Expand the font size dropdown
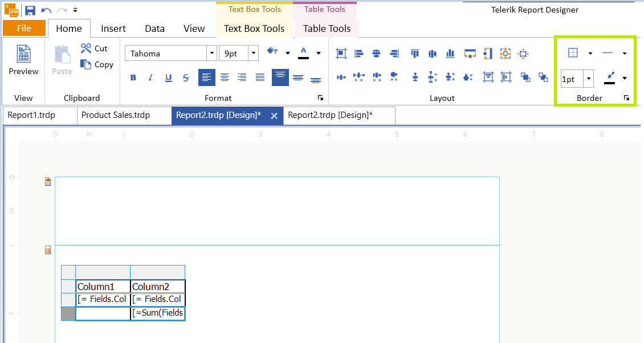The width and height of the screenshot is (644, 343). pos(254,53)
